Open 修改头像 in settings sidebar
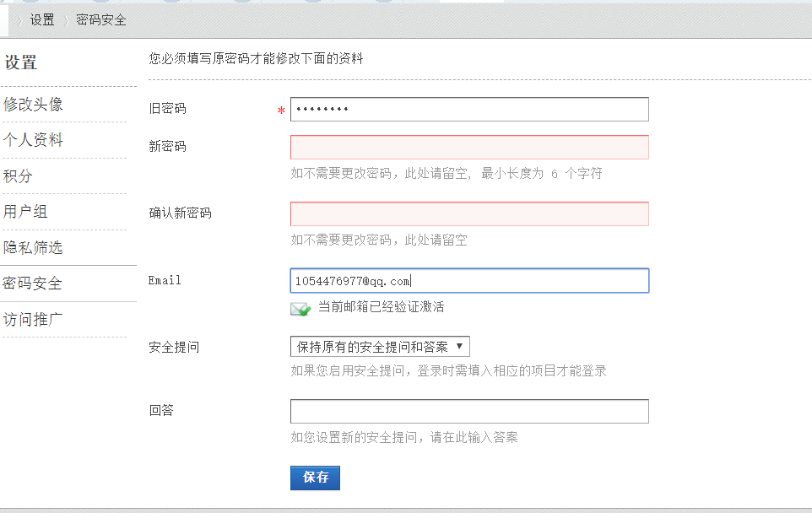Viewport: 812px width, 513px height. [x=33, y=105]
